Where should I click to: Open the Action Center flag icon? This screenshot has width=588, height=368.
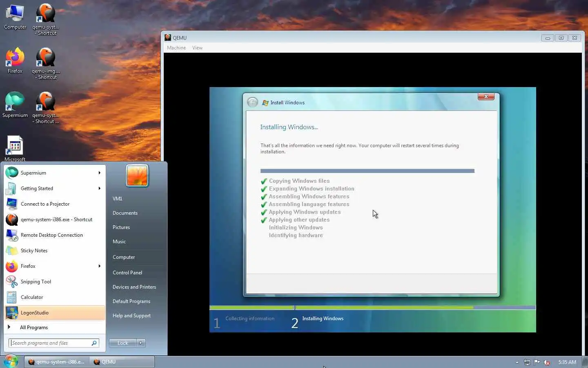[x=537, y=362]
